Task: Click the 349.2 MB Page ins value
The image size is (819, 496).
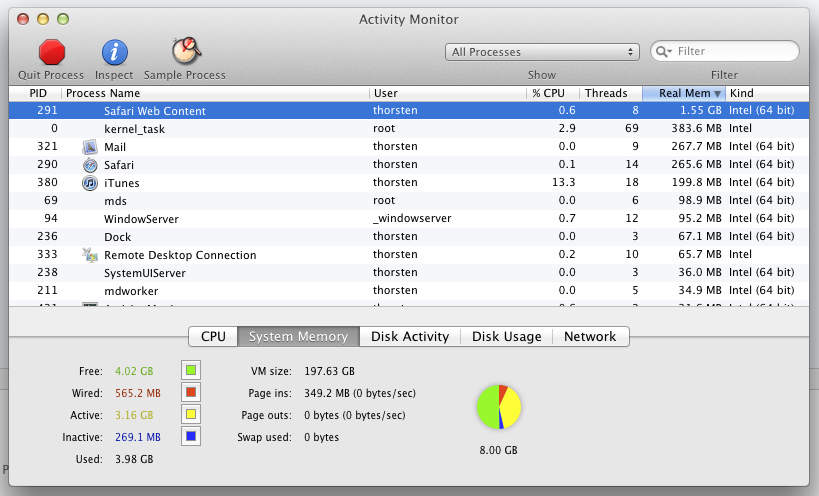Action: [x=360, y=393]
